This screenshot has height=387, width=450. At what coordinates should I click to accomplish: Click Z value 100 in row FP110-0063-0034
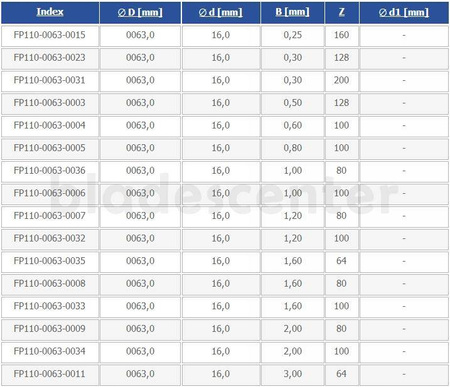[342, 351]
